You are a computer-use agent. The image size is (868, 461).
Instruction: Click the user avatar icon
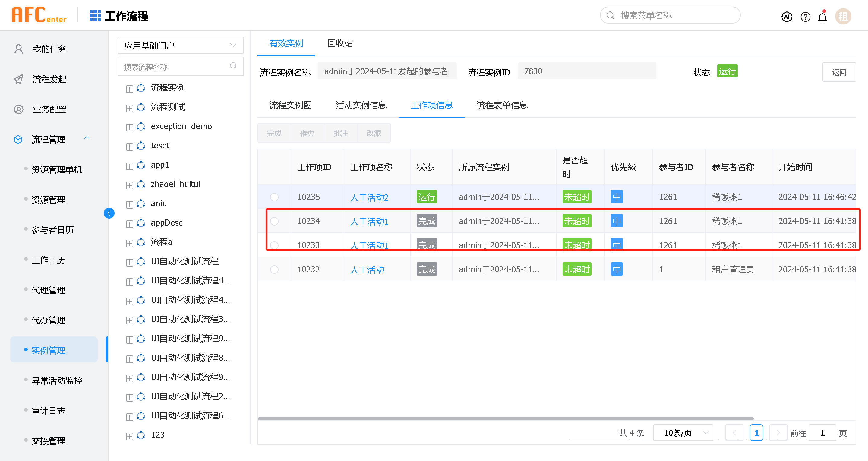click(843, 16)
